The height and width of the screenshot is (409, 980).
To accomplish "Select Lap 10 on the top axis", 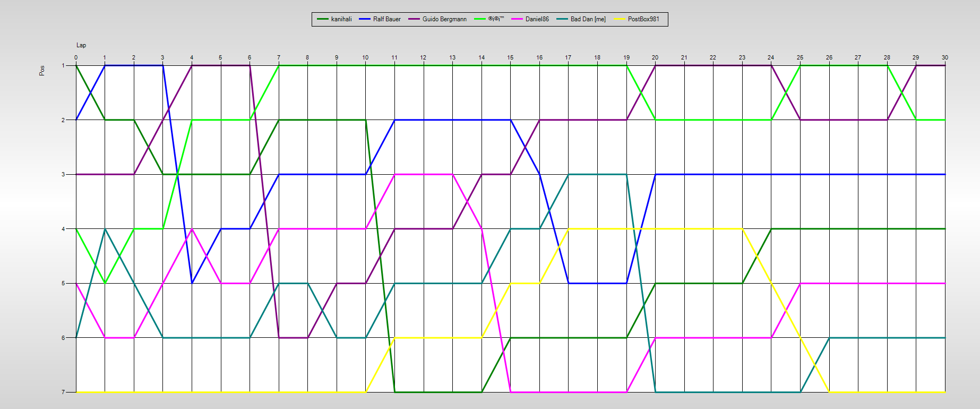I will point(365,57).
